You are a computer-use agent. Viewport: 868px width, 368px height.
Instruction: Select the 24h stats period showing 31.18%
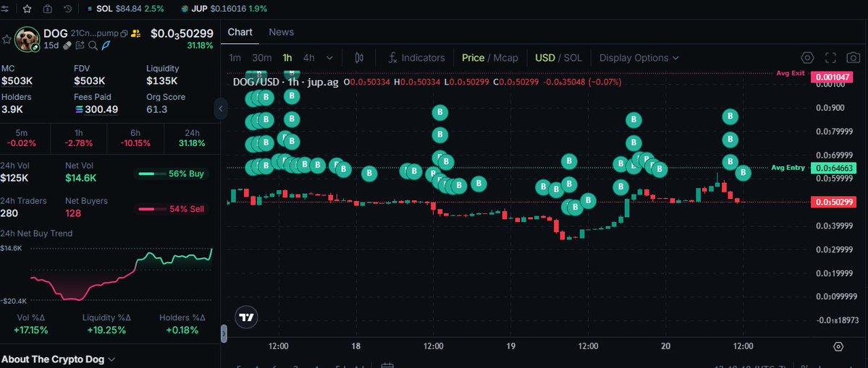coord(191,138)
